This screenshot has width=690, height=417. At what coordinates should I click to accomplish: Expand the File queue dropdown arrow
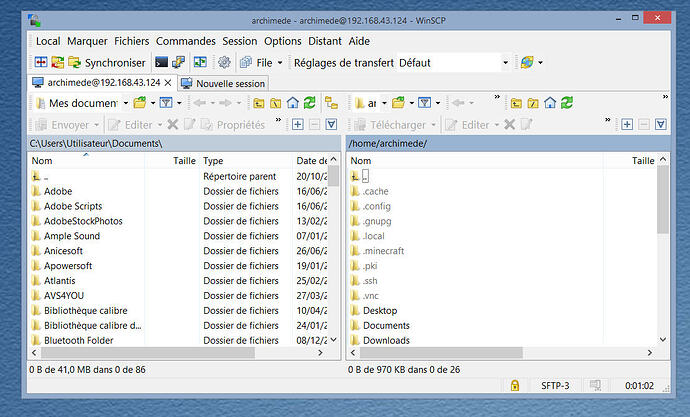click(x=279, y=63)
